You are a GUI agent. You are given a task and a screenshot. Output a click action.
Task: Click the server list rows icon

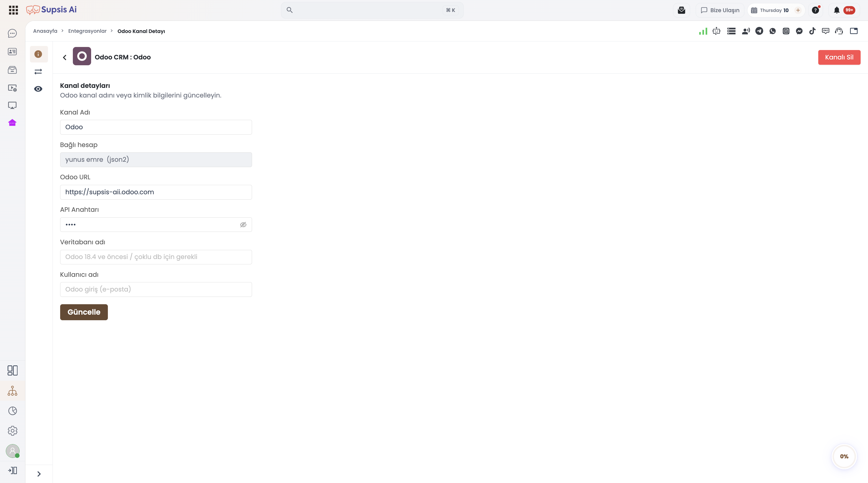point(731,31)
